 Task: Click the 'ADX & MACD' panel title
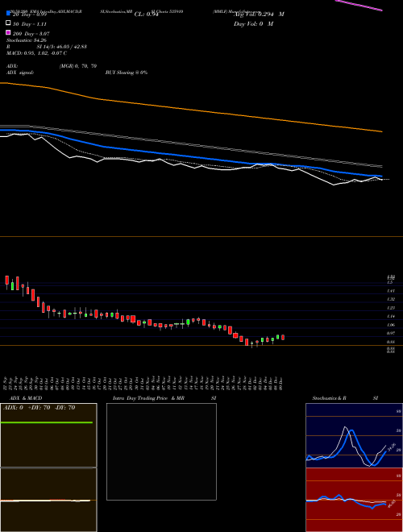click(x=26, y=398)
